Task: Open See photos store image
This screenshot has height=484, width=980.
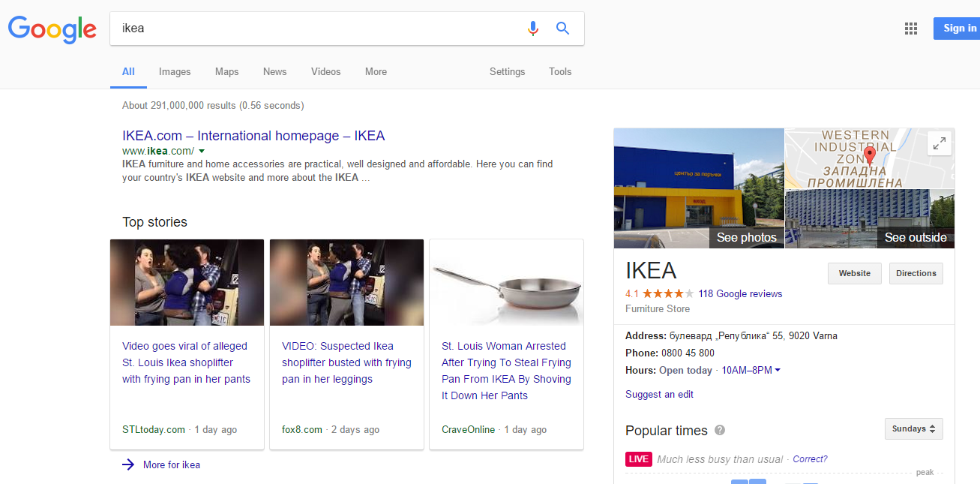Action: 699,188
